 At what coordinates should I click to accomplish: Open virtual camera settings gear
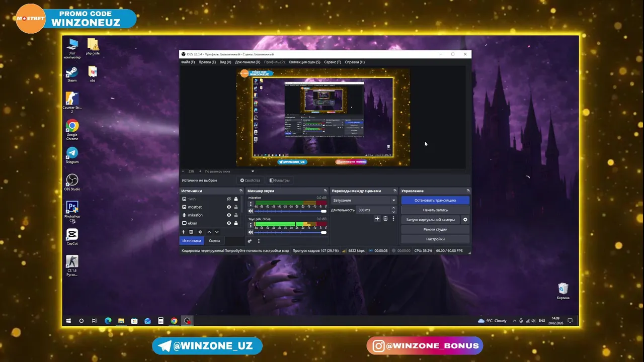coord(465,220)
